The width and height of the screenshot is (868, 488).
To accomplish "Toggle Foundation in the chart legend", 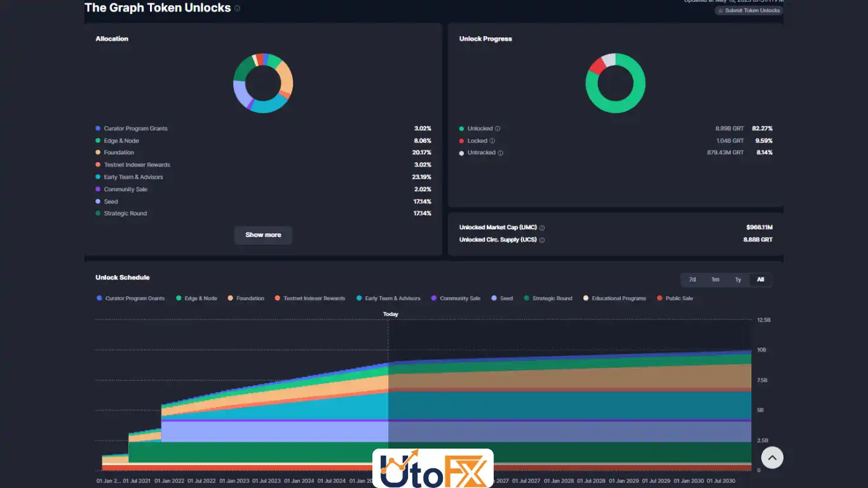I will coord(246,298).
